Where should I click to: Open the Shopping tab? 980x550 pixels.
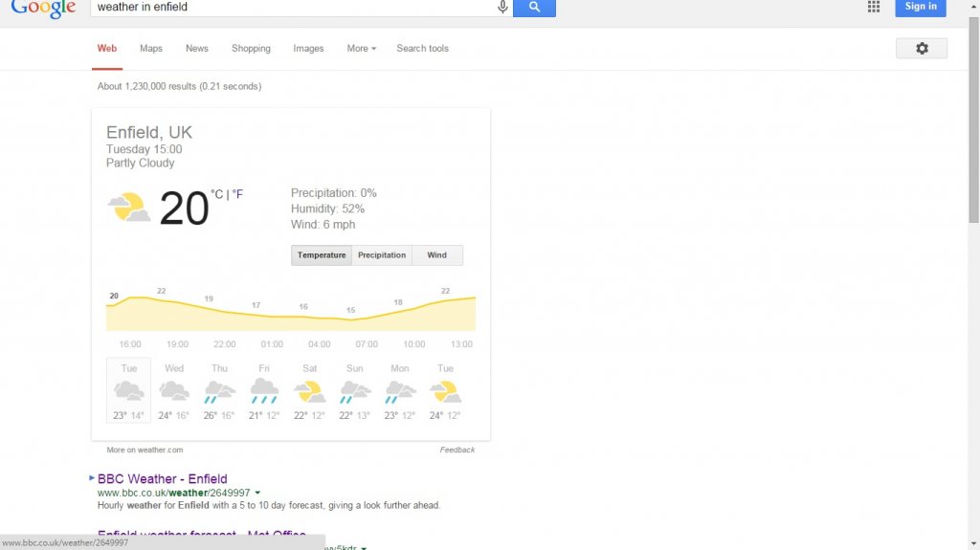pos(252,48)
